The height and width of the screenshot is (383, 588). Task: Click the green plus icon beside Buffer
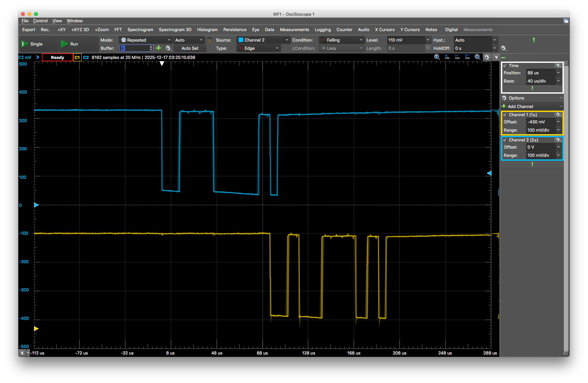coord(159,48)
